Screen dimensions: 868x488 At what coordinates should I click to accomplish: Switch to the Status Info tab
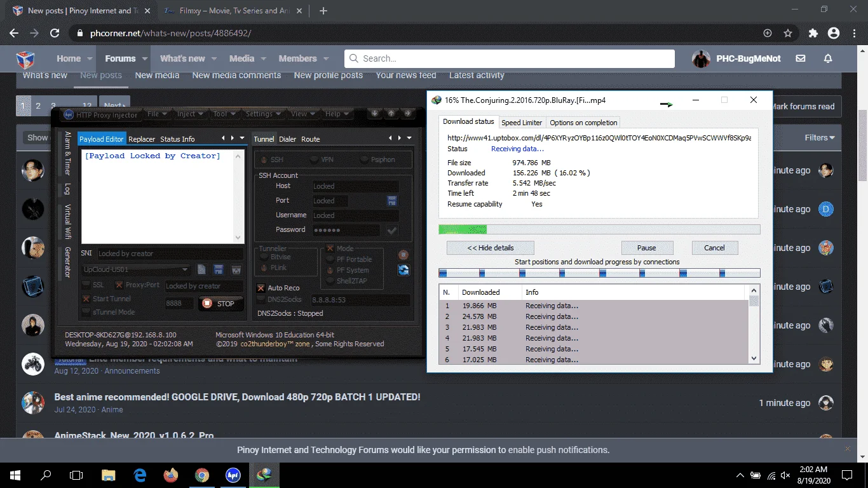pos(177,139)
